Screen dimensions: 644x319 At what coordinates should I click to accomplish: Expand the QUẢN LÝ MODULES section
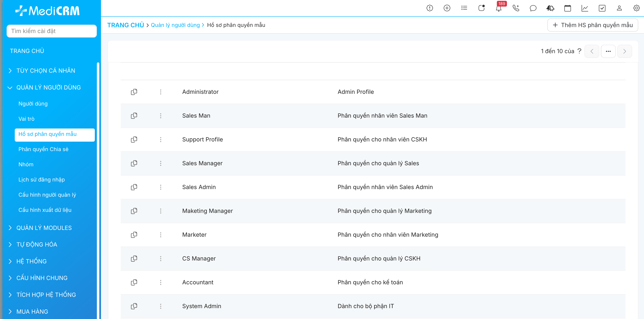pyautogui.click(x=44, y=228)
